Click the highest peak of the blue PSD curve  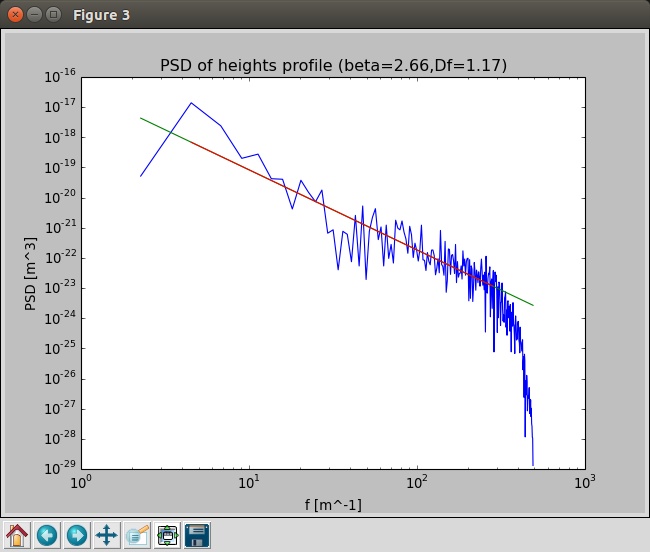(191, 103)
